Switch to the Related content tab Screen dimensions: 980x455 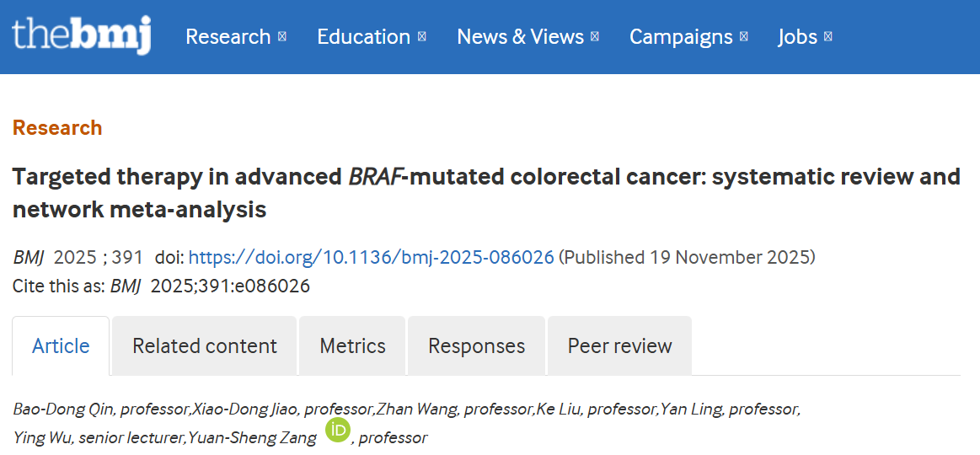[205, 346]
